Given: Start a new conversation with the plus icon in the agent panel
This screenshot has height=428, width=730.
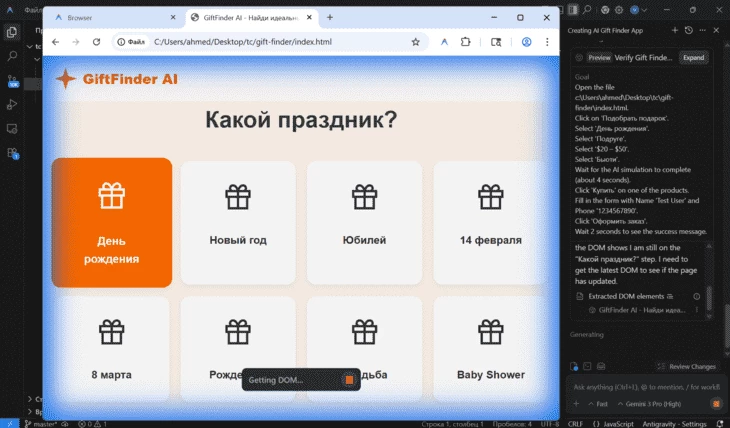Looking at the screenshot, I should point(675,30).
